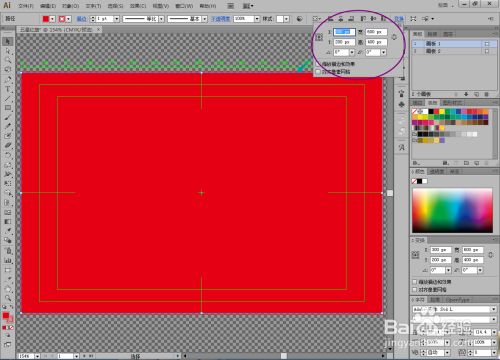Click the blue 描边 link in control bar
The height and width of the screenshot is (360, 500).
pyautogui.click(x=82, y=19)
